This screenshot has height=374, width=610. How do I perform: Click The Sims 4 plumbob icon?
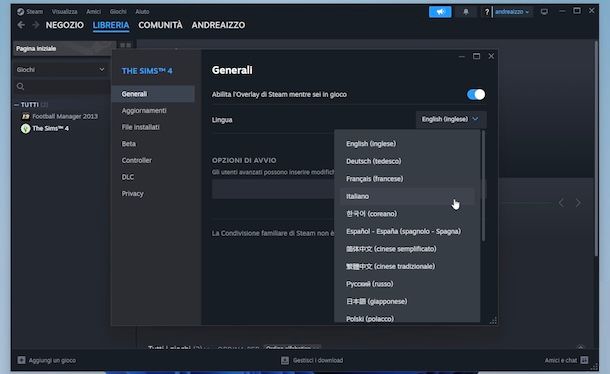(x=26, y=128)
